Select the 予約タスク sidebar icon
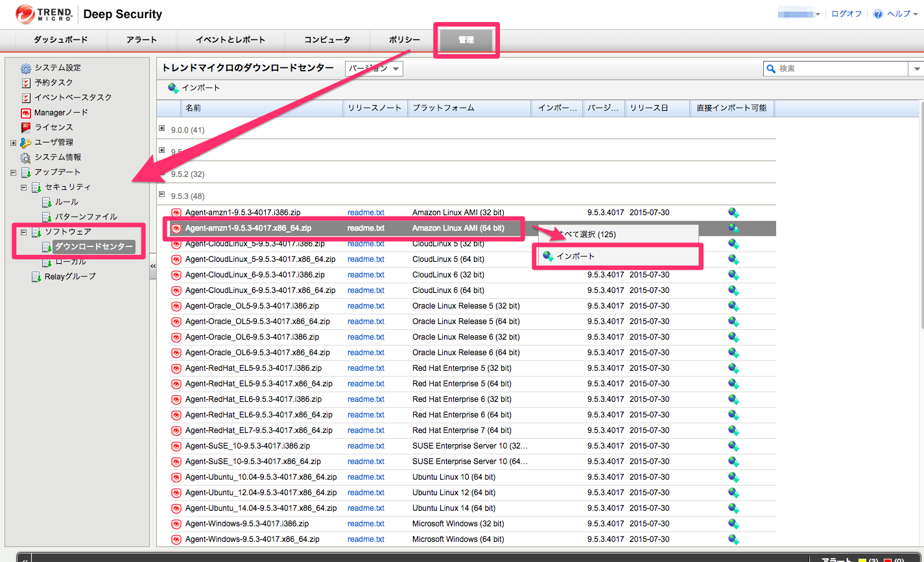 point(25,82)
